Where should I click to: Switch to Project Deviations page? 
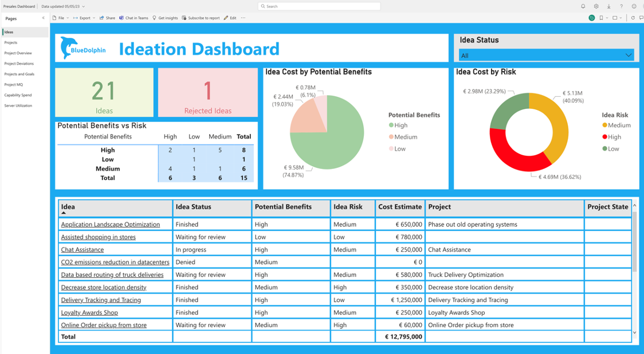coord(19,64)
